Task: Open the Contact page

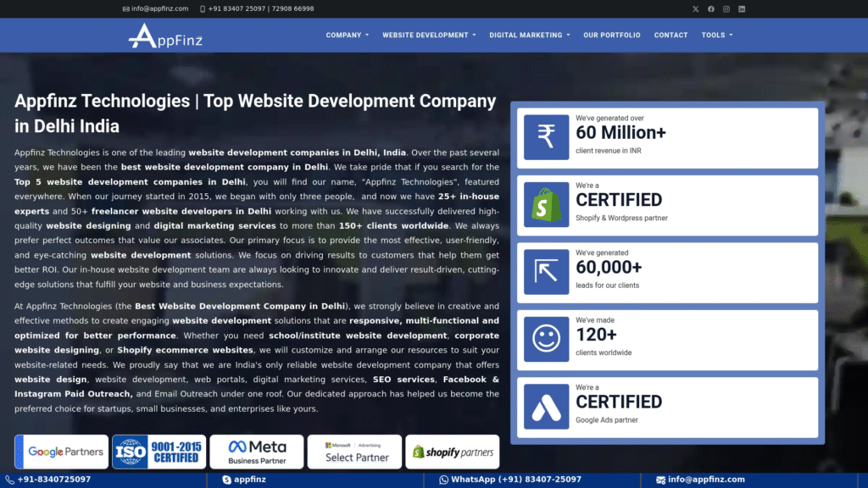Action: click(671, 35)
